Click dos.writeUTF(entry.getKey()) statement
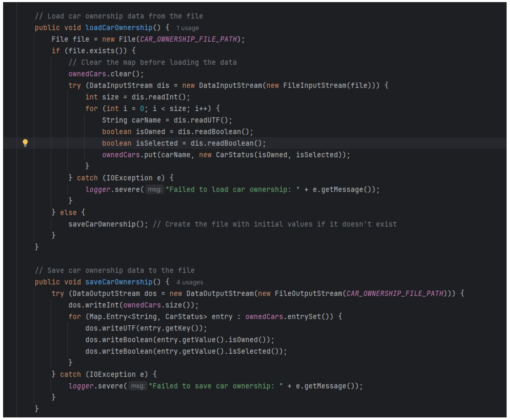The width and height of the screenshot is (510, 420). coord(146,328)
